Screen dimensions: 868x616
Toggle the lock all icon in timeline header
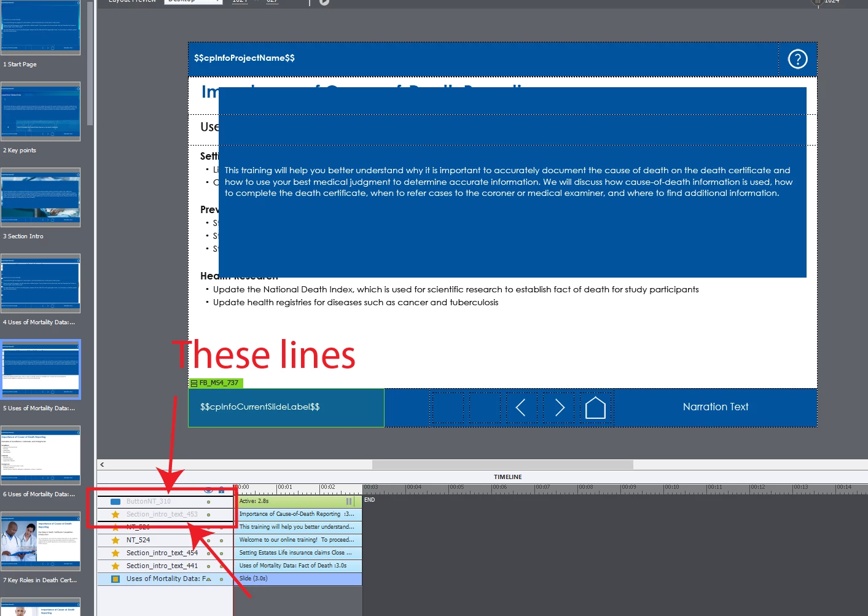pyautogui.click(x=221, y=490)
